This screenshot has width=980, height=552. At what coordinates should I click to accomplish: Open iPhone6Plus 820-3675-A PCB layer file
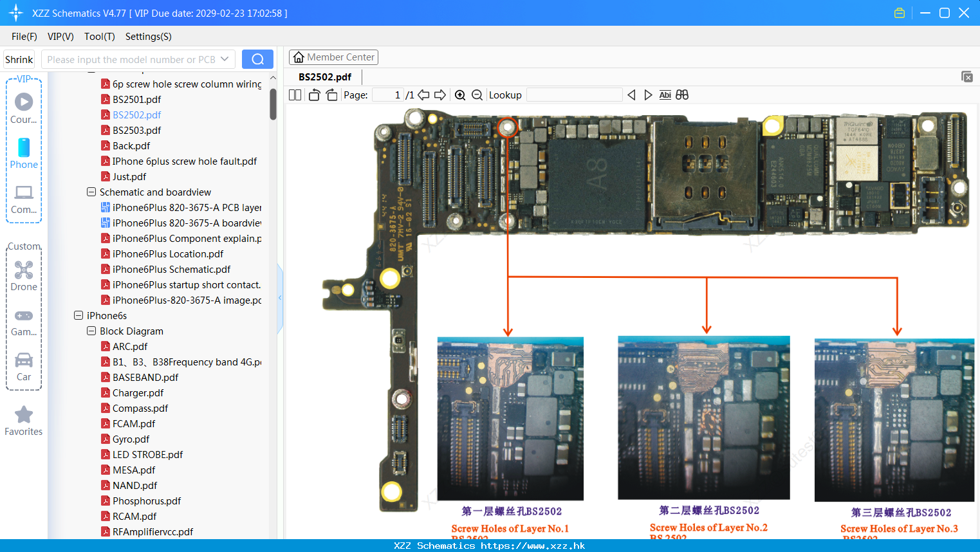coord(187,207)
